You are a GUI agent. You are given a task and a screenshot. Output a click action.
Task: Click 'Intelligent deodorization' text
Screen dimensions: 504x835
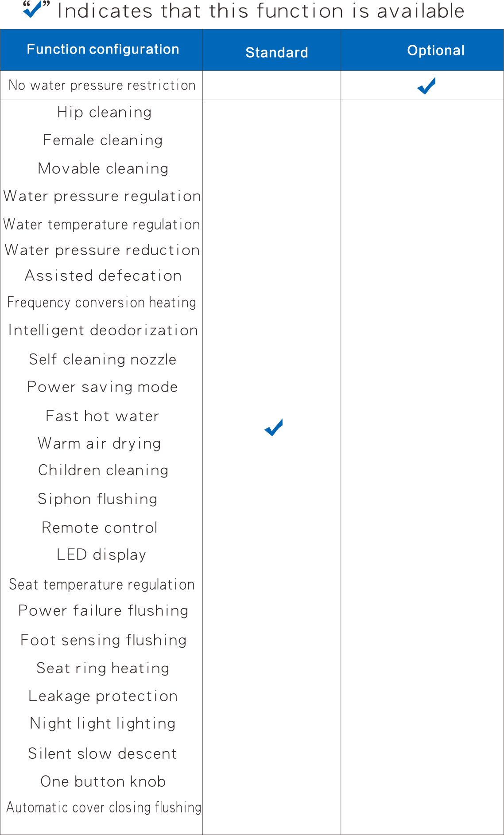point(103,330)
